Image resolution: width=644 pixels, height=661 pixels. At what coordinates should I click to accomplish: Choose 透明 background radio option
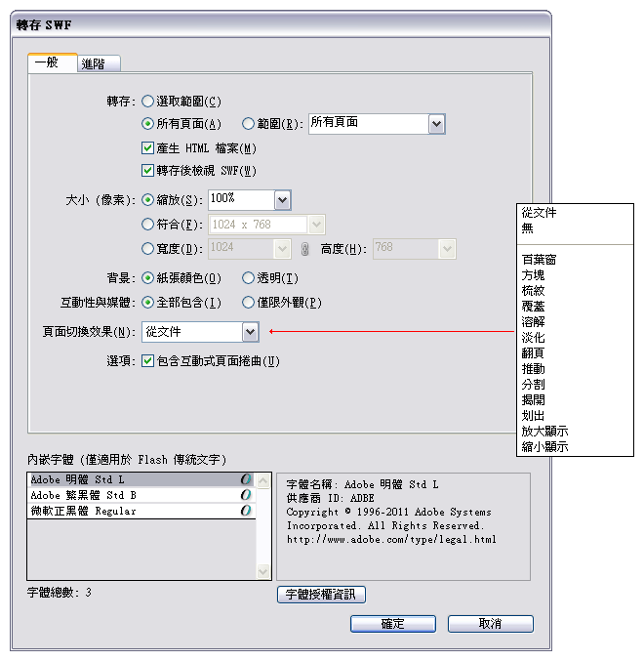pos(248,278)
